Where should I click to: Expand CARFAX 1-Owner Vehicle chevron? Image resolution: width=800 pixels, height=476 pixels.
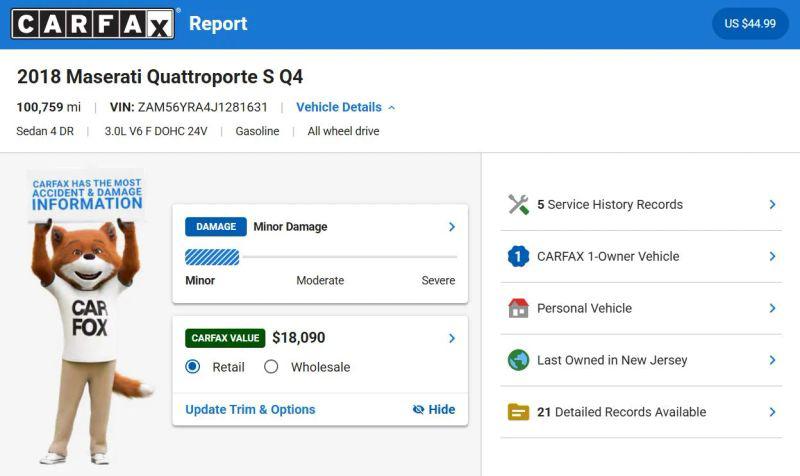(772, 256)
